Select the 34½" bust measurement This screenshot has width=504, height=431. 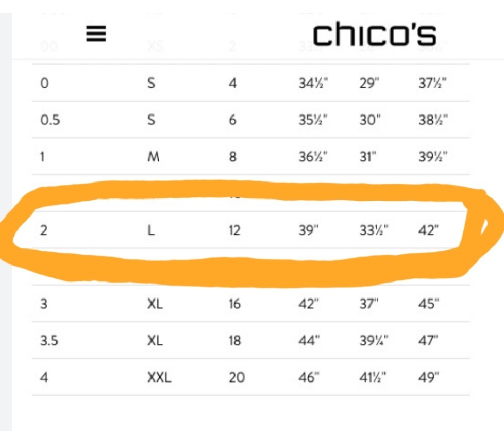tap(313, 84)
